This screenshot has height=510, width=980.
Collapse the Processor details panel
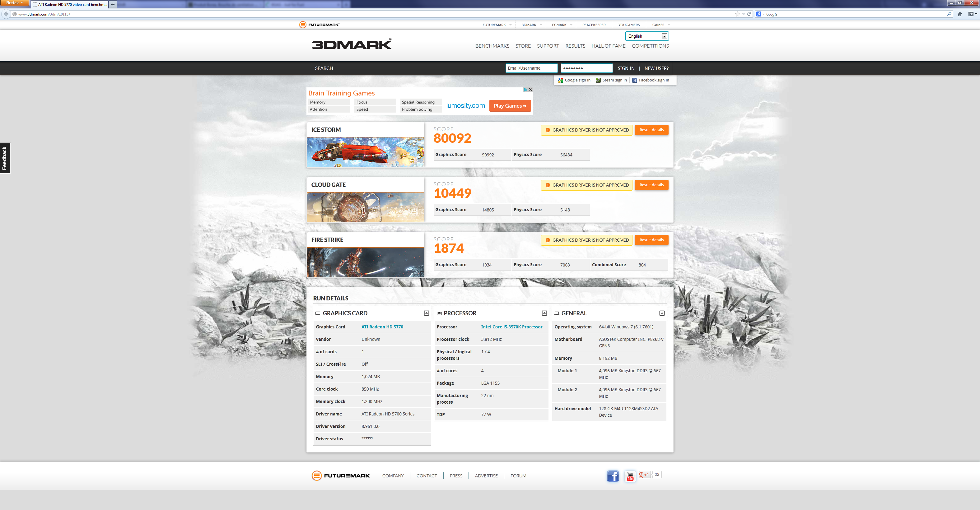544,313
